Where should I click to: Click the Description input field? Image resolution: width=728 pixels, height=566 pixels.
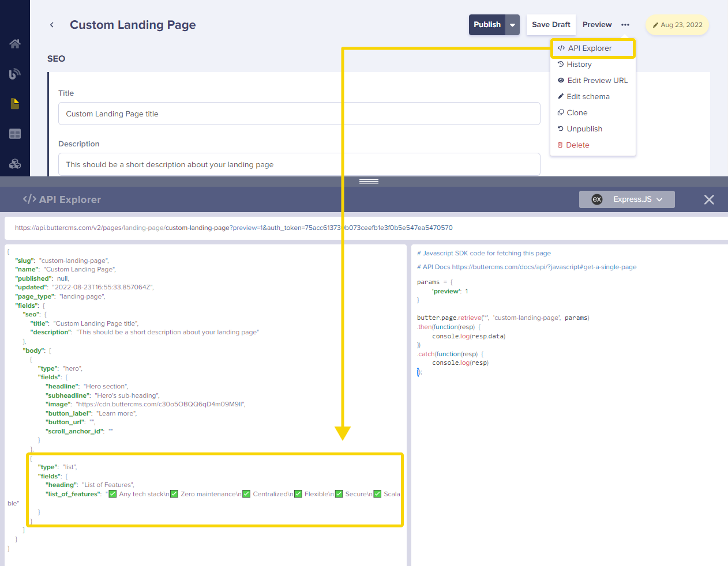[x=299, y=164]
